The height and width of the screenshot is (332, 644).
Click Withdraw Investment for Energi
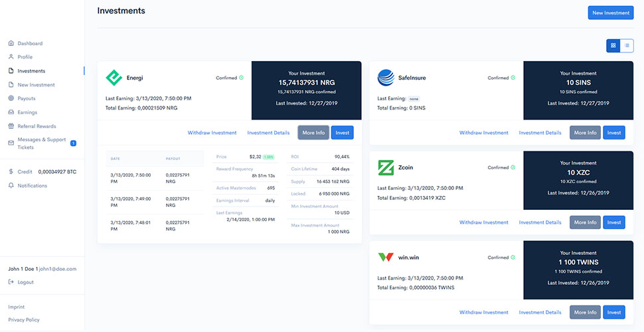(x=212, y=133)
